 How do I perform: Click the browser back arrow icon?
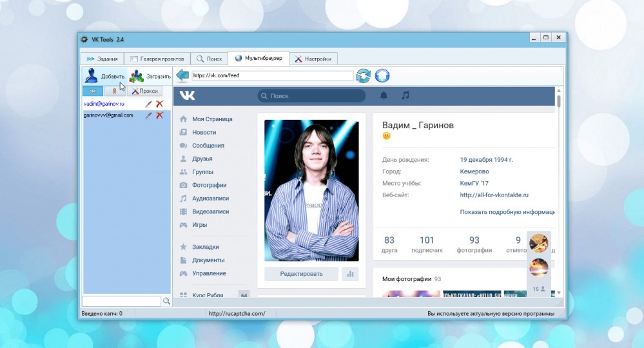coord(182,75)
